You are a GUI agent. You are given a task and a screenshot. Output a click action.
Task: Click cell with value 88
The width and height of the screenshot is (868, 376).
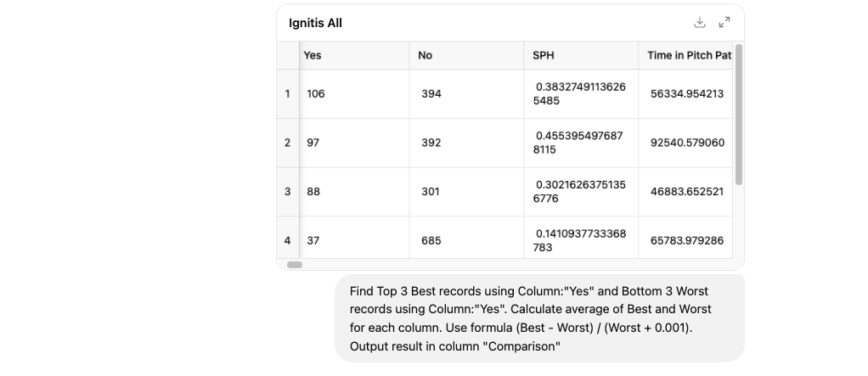coord(354,192)
